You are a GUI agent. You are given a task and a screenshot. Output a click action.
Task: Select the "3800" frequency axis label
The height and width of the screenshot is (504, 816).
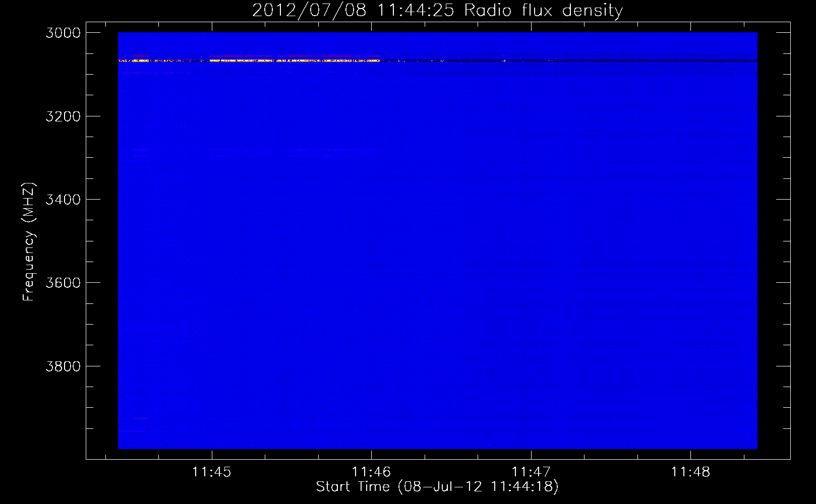pyautogui.click(x=63, y=366)
